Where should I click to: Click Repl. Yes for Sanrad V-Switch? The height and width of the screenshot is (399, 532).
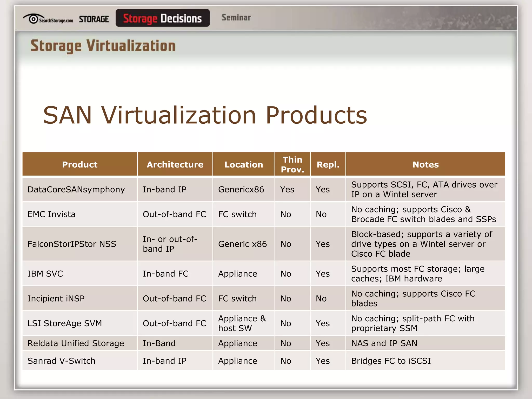(328, 361)
